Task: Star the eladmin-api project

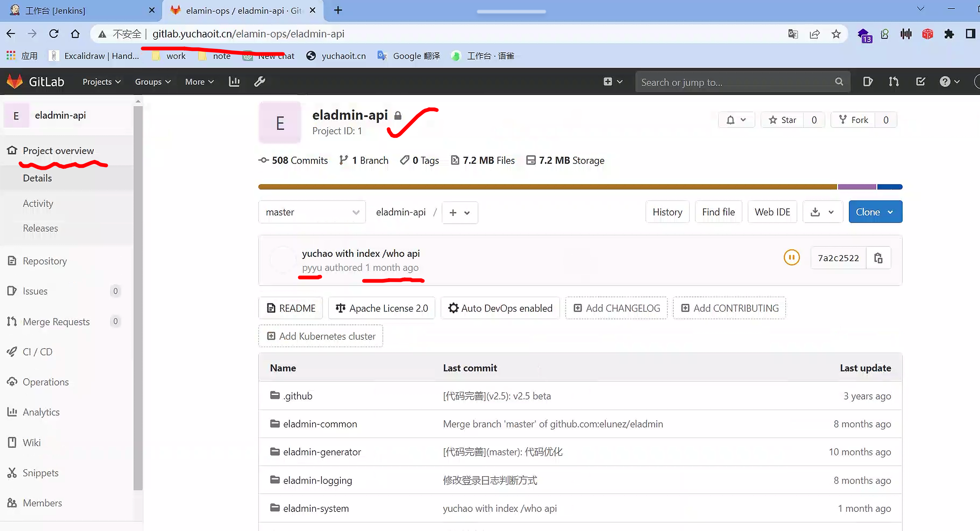Action: 782,120
